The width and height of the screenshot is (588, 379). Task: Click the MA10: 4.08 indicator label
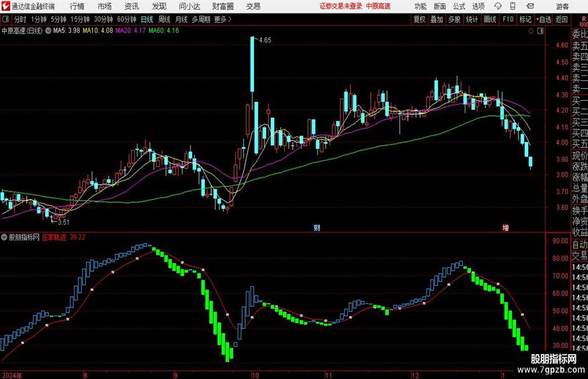coord(98,30)
